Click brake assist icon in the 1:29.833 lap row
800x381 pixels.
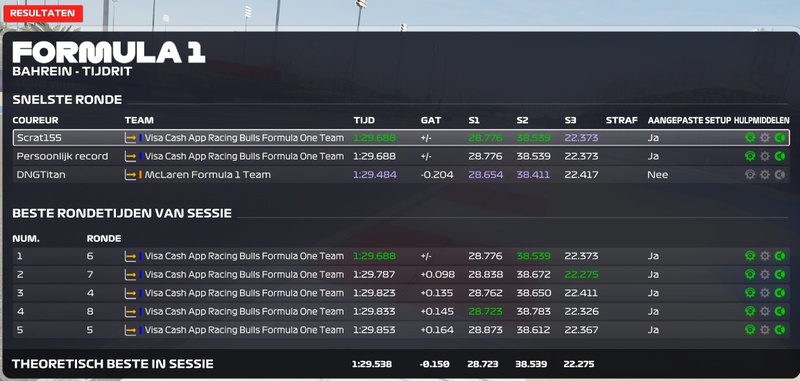pos(780,311)
